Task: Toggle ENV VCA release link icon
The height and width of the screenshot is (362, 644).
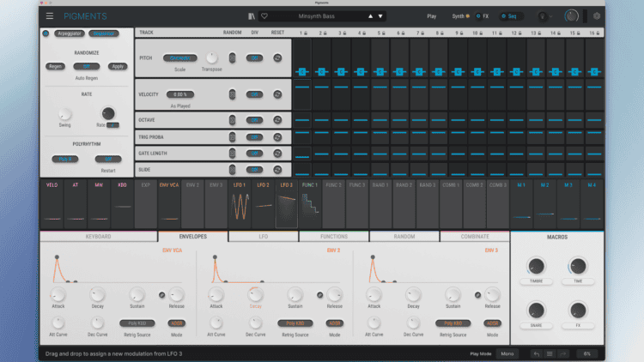Action: point(161,295)
